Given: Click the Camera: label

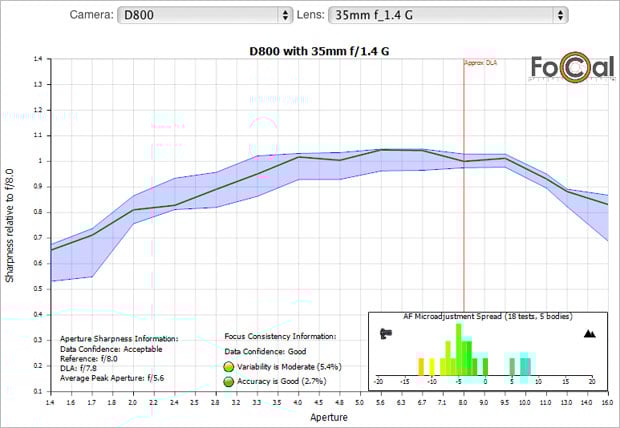Looking at the screenshot, I should coord(92,15).
